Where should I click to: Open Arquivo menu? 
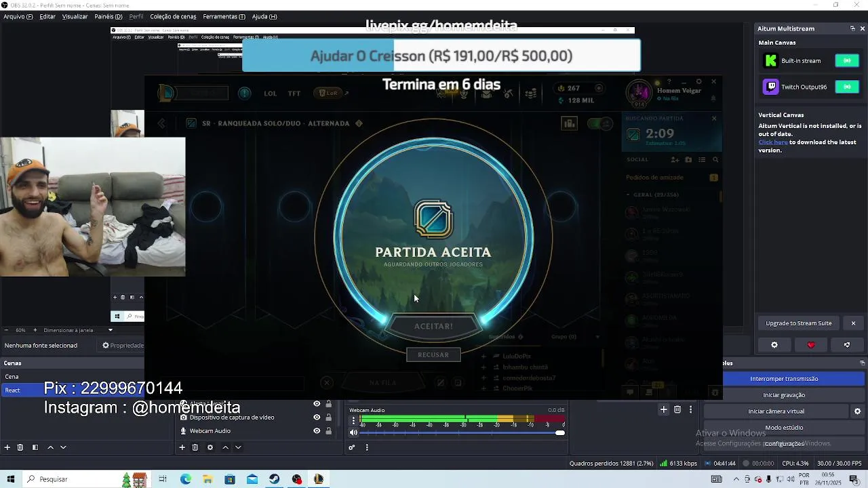point(18,16)
